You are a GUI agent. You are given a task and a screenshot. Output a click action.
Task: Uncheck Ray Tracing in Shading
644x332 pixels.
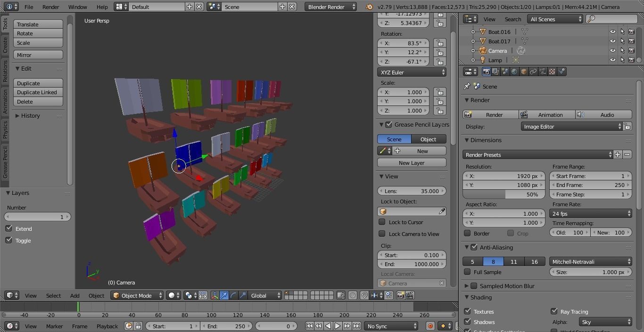554,311
